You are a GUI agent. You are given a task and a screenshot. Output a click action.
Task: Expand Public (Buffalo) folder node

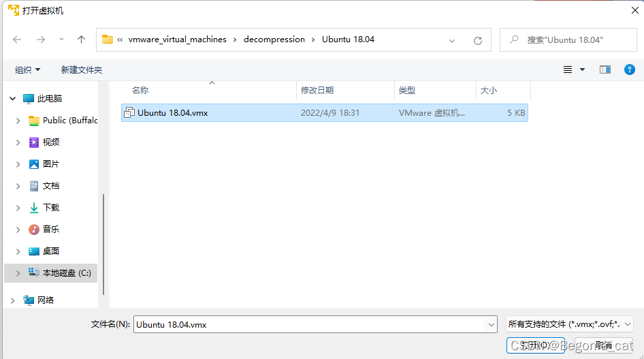click(x=18, y=121)
